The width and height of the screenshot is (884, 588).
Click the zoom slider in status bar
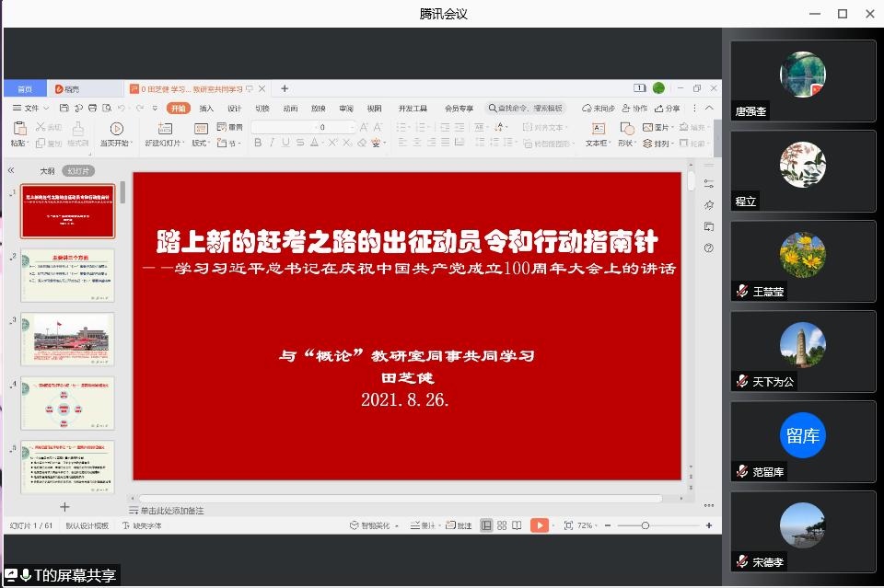click(x=646, y=525)
